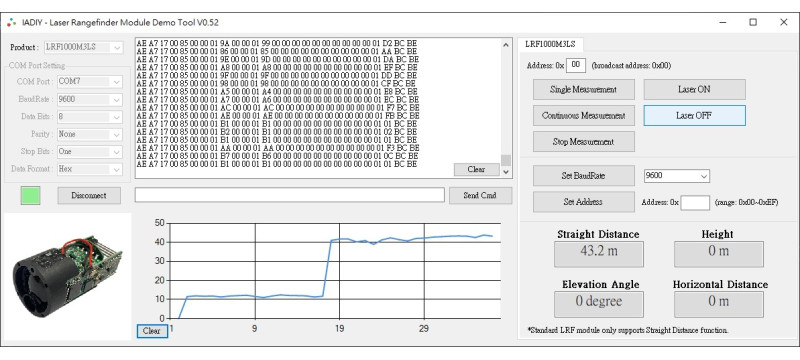
Task: Click the Set Address input box
Action: coord(695,202)
